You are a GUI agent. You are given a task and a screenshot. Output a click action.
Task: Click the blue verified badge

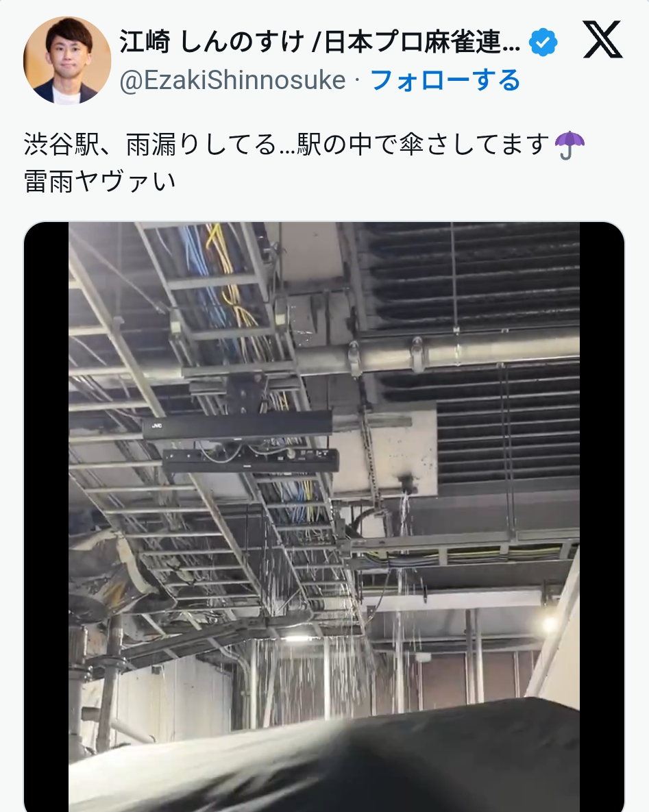coord(543,42)
